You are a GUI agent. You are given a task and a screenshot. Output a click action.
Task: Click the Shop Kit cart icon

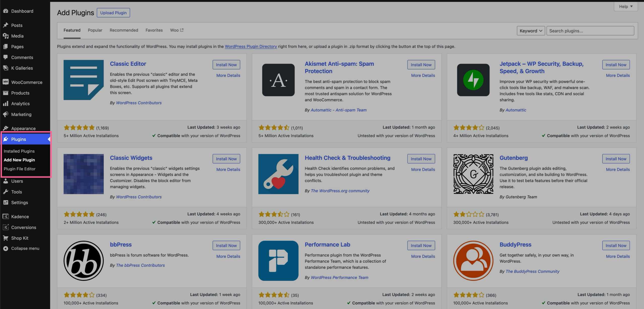point(6,238)
